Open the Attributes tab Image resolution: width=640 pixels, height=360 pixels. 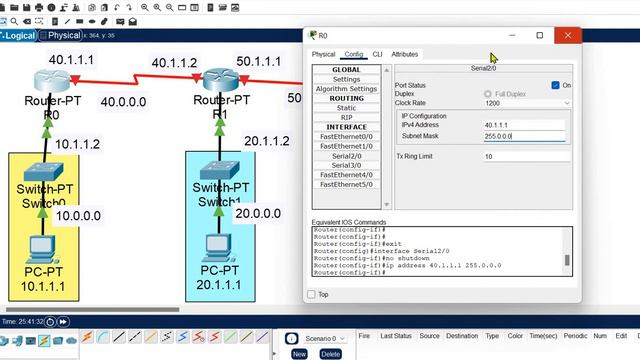pos(404,54)
